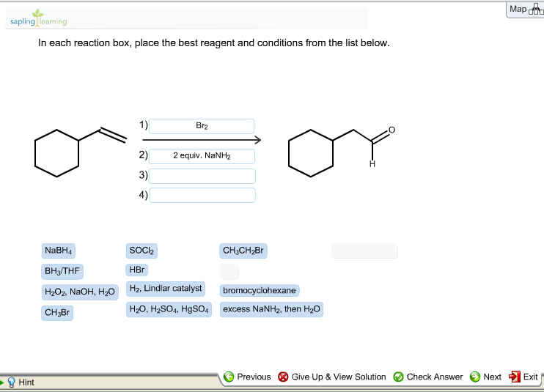This screenshot has height=392, width=544.
Task: Open the Map button
Action: pos(525,9)
